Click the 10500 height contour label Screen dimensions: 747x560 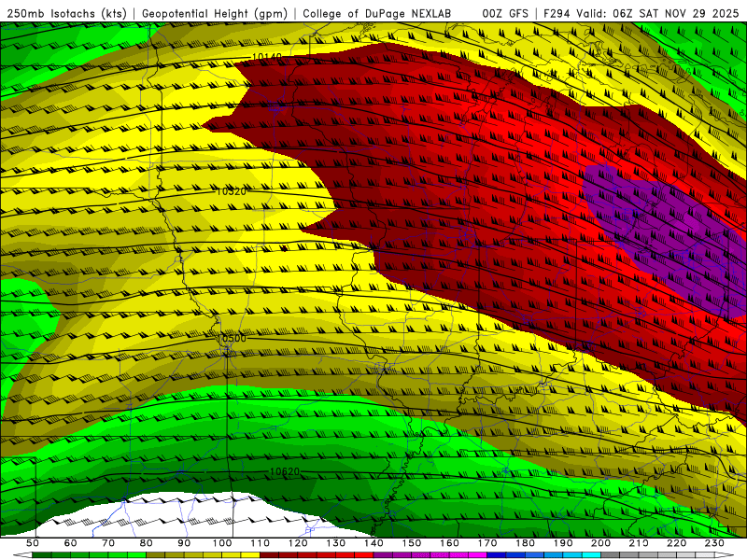[231, 339]
